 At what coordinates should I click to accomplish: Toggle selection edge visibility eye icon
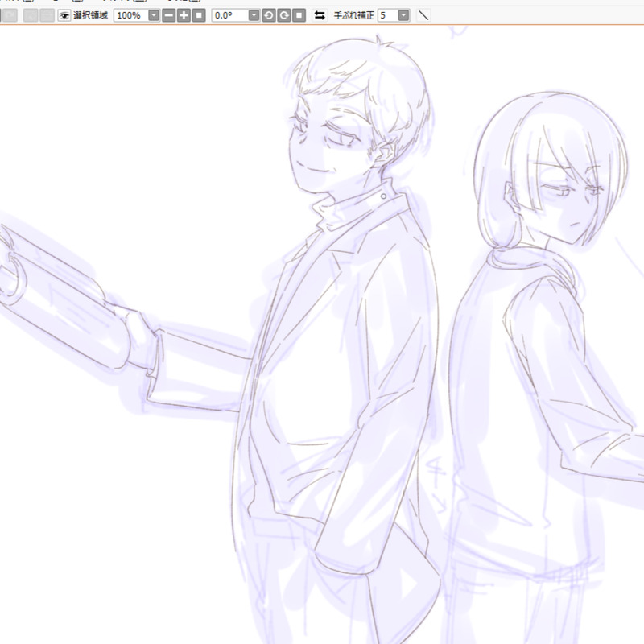(x=64, y=15)
